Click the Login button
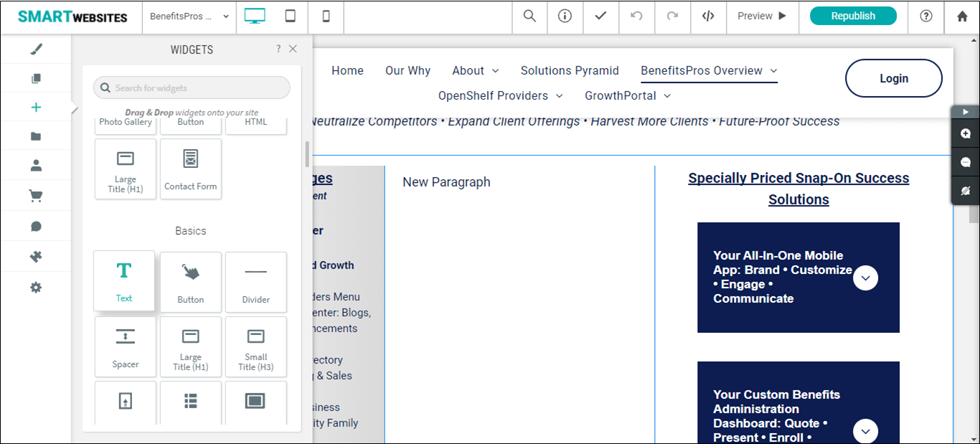Image resolution: width=980 pixels, height=444 pixels. coord(894,78)
